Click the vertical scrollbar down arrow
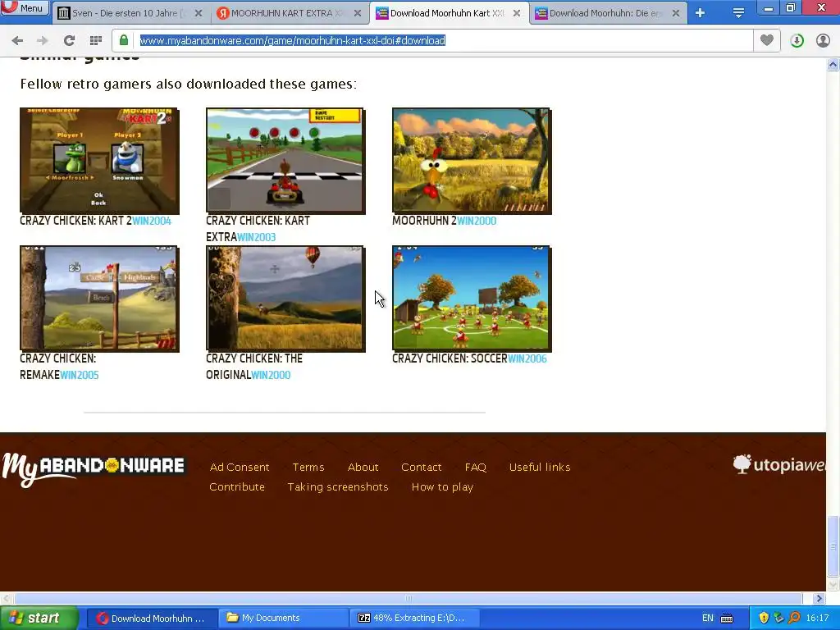This screenshot has width=840, height=630. tap(833, 584)
